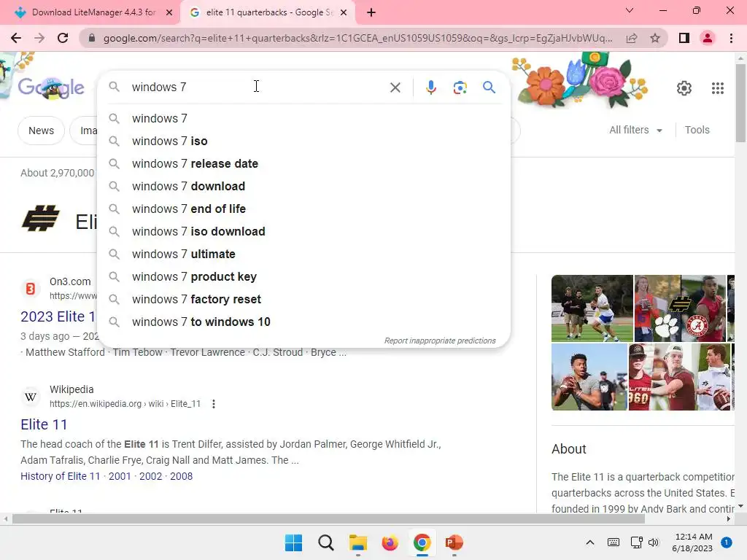Image resolution: width=747 pixels, height=560 pixels.
Task: Open volume control in system tray
Action: click(654, 542)
